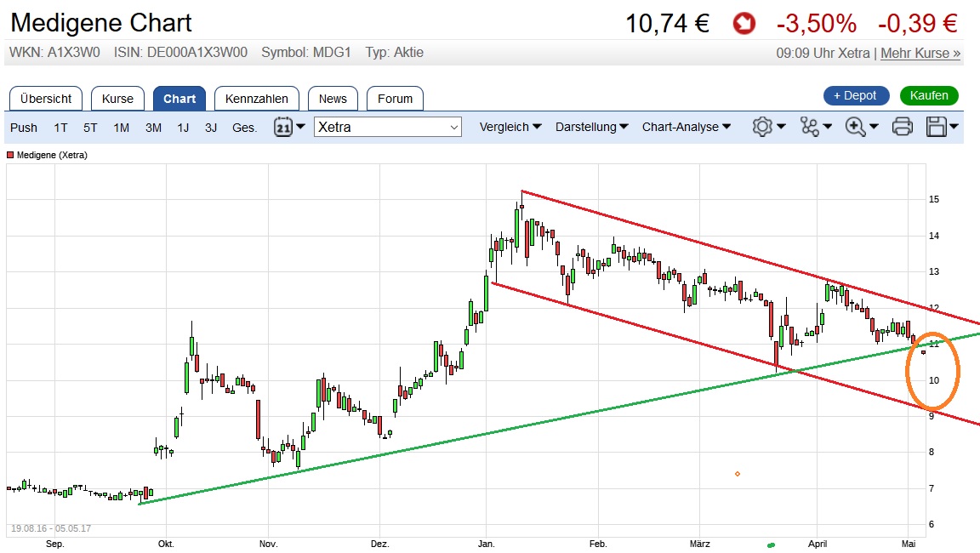Image resolution: width=980 pixels, height=553 pixels.
Task: Print the chart via printer icon
Action: click(903, 127)
